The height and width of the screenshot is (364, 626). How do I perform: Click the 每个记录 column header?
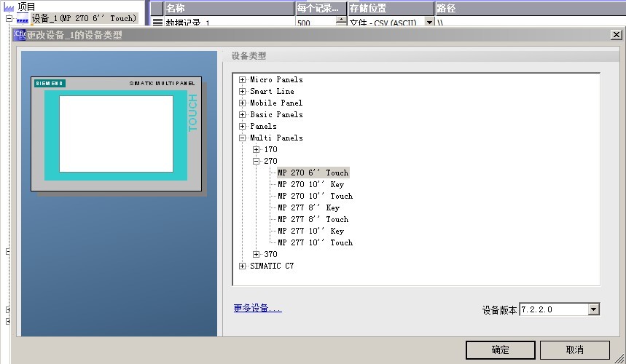[x=321, y=9]
